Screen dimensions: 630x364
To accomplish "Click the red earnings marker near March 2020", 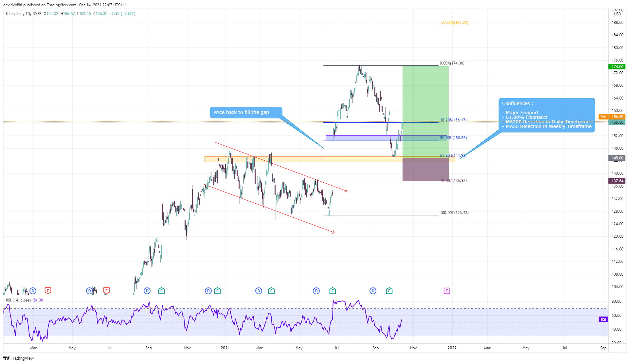I will [48, 291].
